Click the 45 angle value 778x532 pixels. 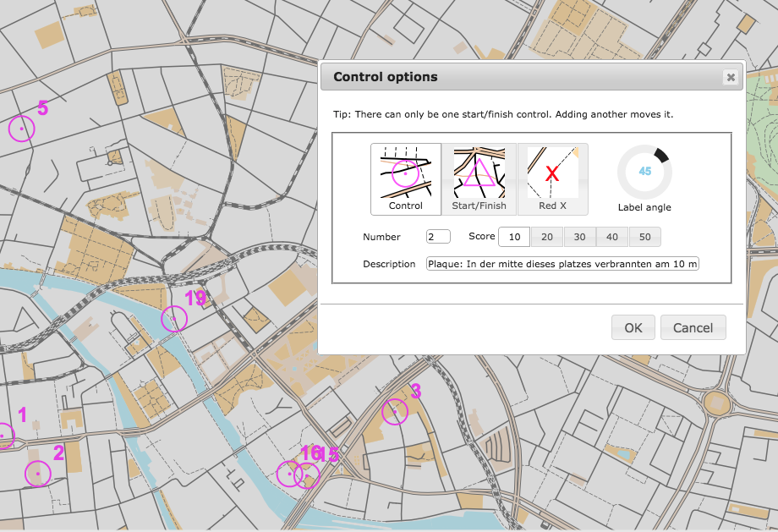(x=645, y=171)
